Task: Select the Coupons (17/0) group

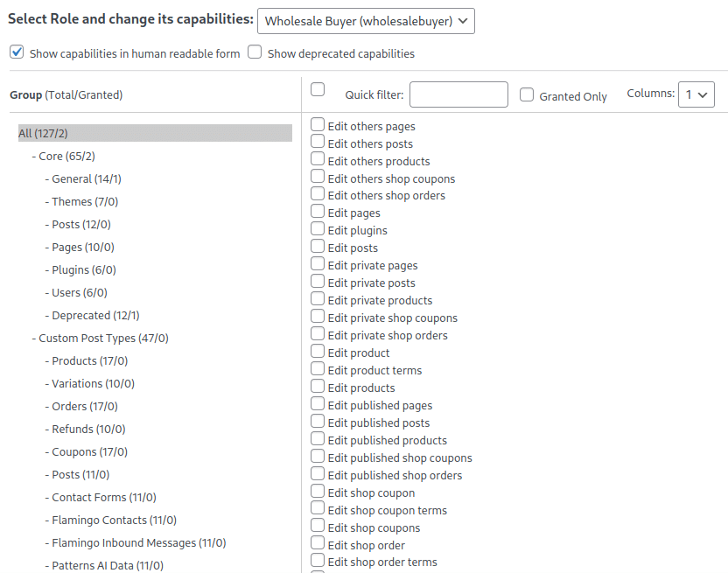Action: [89, 451]
